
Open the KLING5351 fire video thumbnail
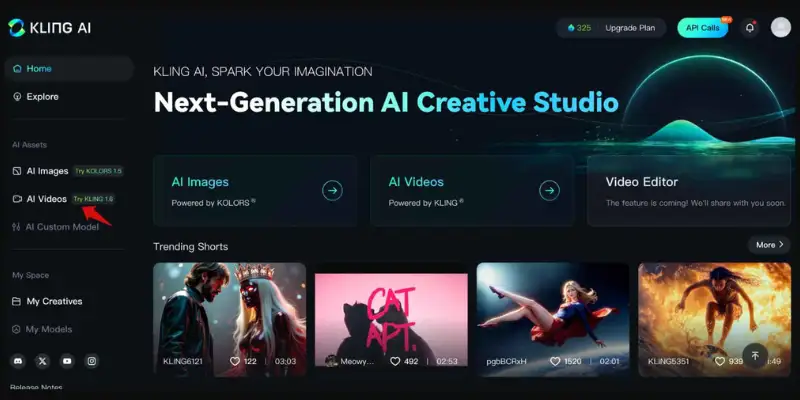(714, 319)
